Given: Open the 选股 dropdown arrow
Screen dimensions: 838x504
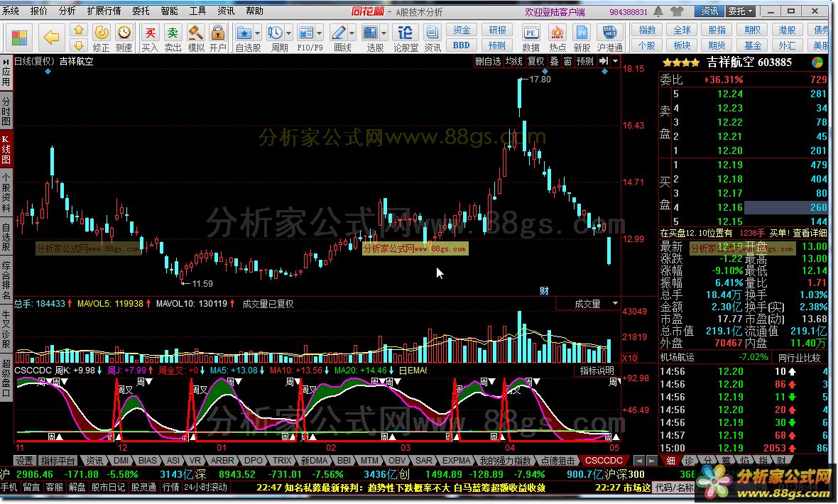Looking at the screenshot, I should click(384, 33).
